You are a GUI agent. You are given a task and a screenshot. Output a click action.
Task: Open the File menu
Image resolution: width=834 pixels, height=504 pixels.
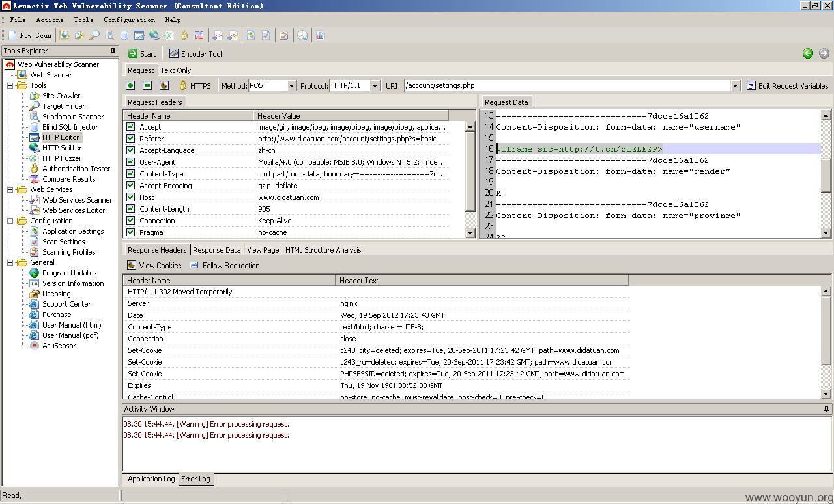(18, 20)
